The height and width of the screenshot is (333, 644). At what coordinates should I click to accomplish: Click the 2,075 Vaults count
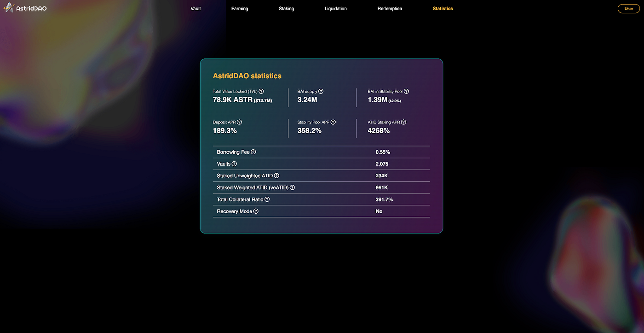382,164
